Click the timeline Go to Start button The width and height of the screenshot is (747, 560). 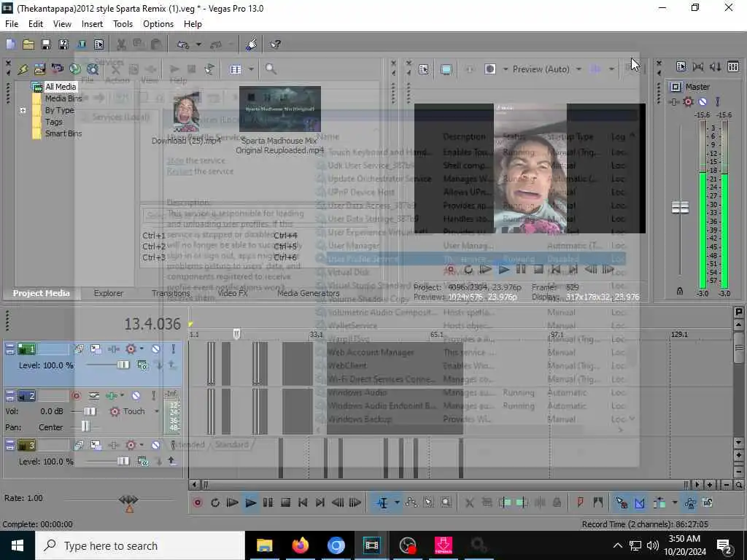(303, 503)
